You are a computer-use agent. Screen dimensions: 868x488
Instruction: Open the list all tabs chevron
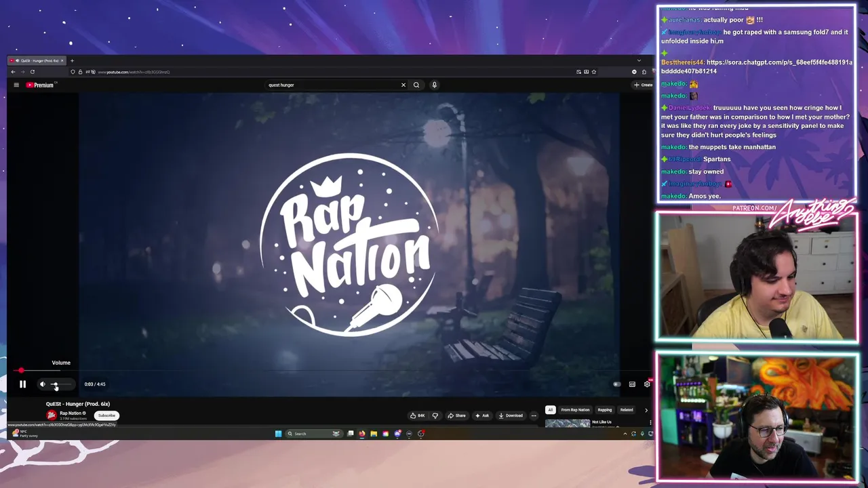638,61
